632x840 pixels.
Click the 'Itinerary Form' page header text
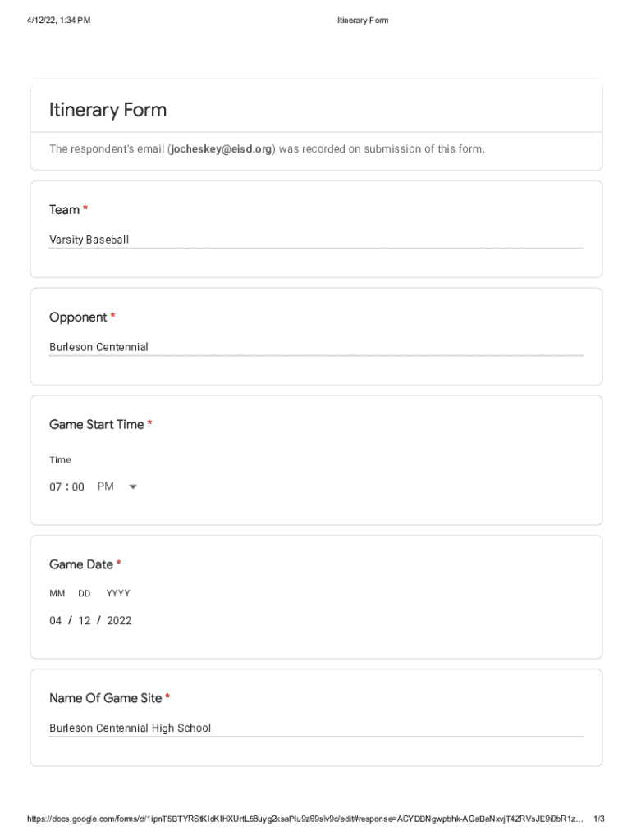pyautogui.click(x=363, y=21)
